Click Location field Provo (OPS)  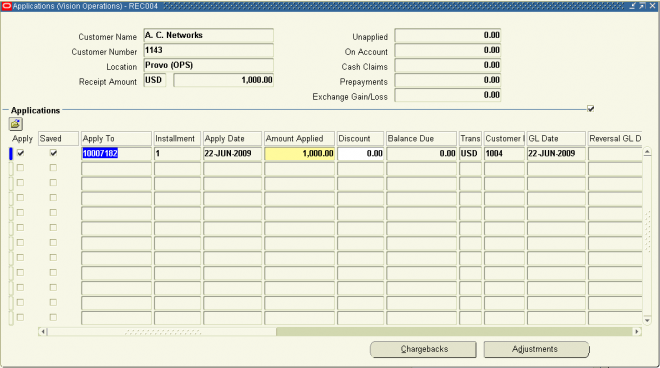pyautogui.click(x=208, y=65)
